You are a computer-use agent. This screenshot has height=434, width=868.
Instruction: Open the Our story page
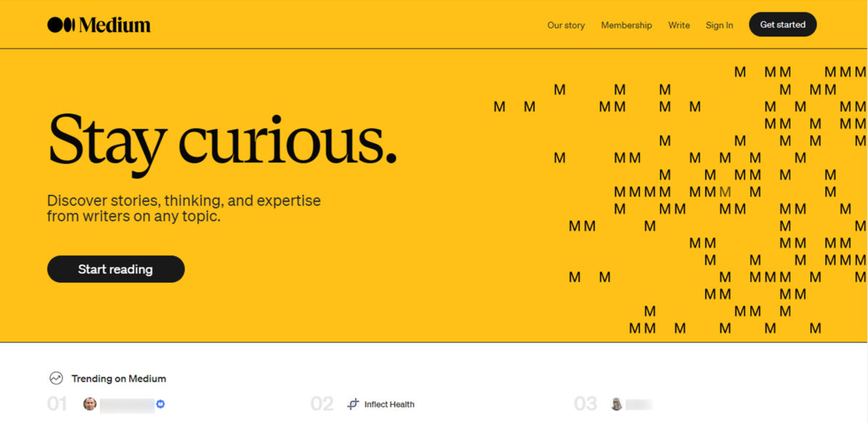click(x=566, y=25)
